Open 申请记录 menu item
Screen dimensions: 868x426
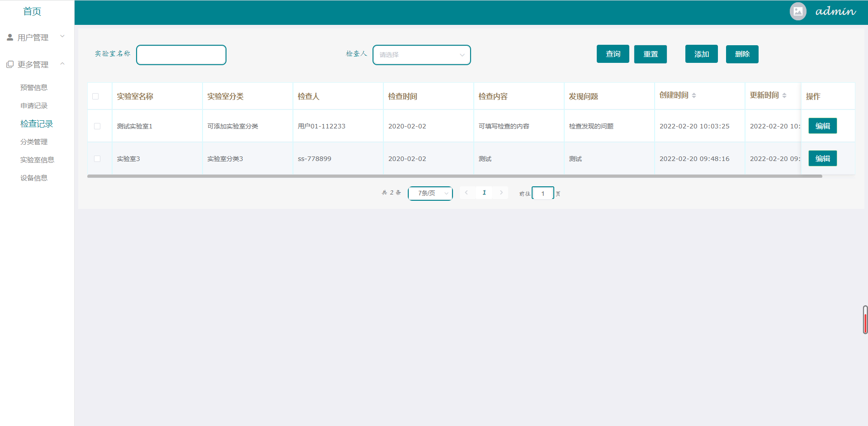(x=34, y=105)
